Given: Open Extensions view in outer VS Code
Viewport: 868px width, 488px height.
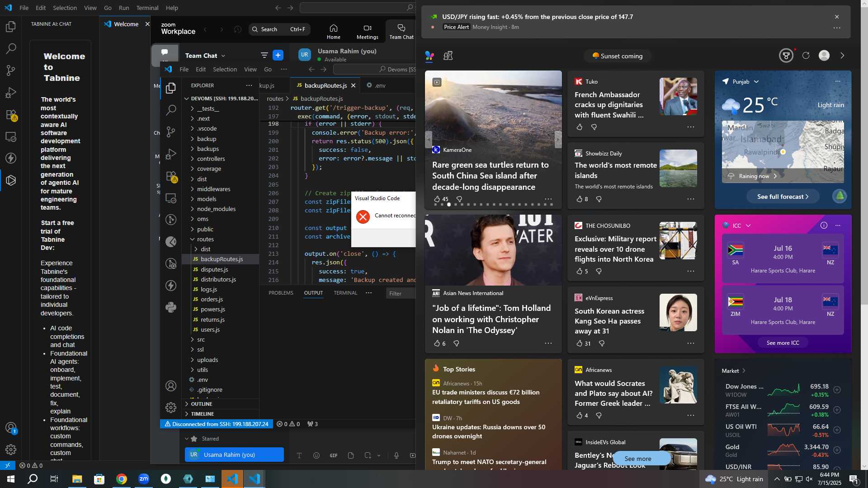Looking at the screenshot, I should 11,115.
